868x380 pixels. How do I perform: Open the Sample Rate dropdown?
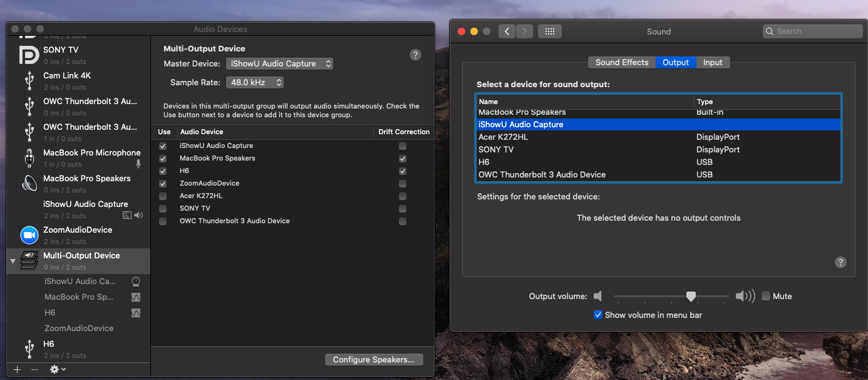(254, 82)
